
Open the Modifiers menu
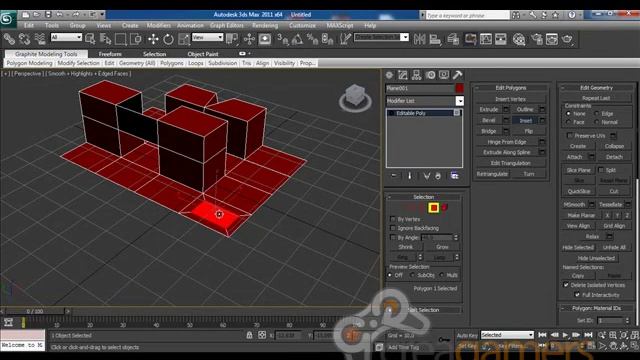[158, 25]
